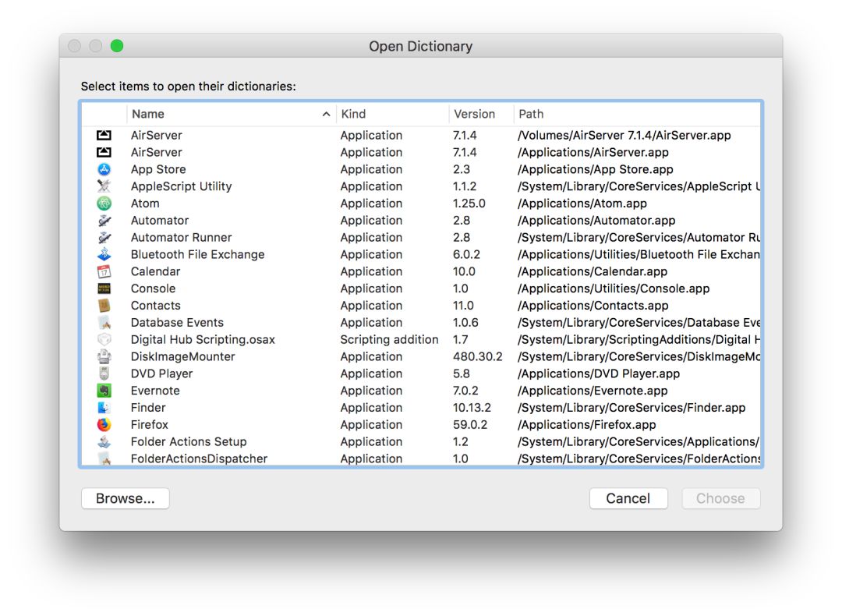Click the Path column header
Image resolution: width=842 pixels, height=616 pixels.
[637, 114]
